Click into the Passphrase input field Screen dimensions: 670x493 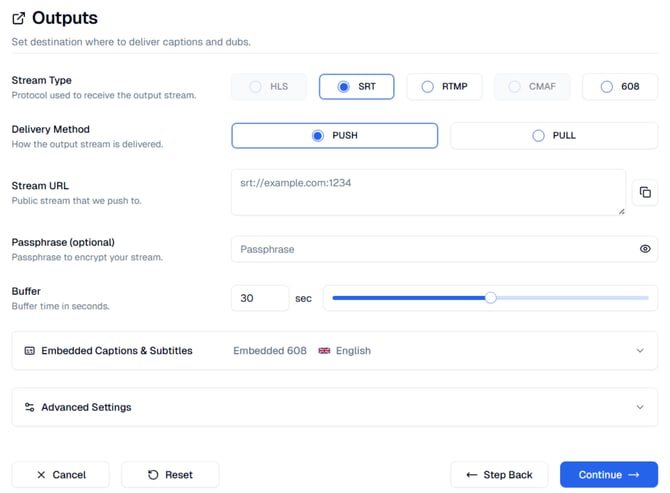pyautogui.click(x=430, y=249)
